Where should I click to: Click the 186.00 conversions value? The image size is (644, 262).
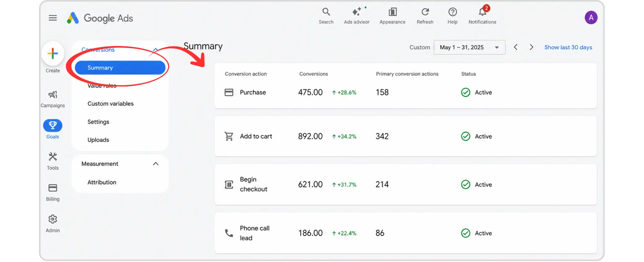pos(310,233)
